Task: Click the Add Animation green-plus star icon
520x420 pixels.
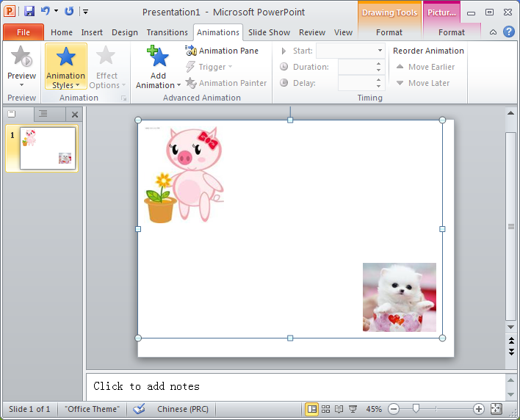Action: [158, 56]
